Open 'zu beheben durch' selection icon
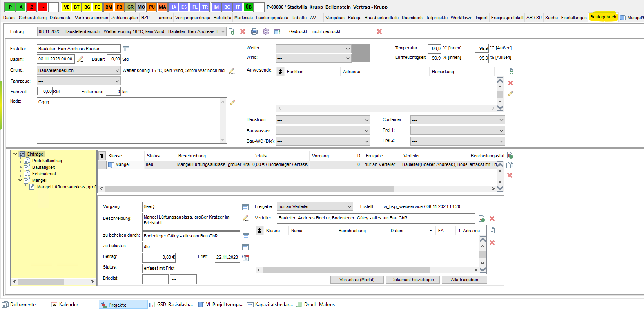 tap(246, 236)
